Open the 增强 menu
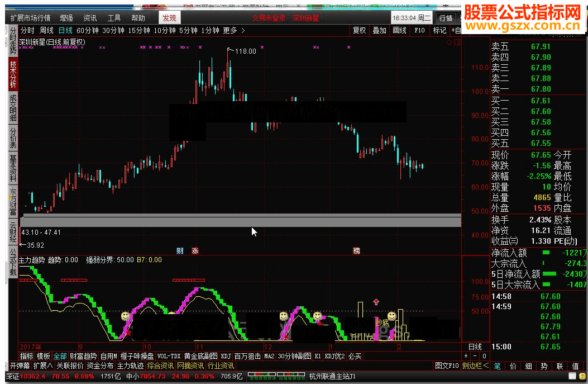 [66, 18]
